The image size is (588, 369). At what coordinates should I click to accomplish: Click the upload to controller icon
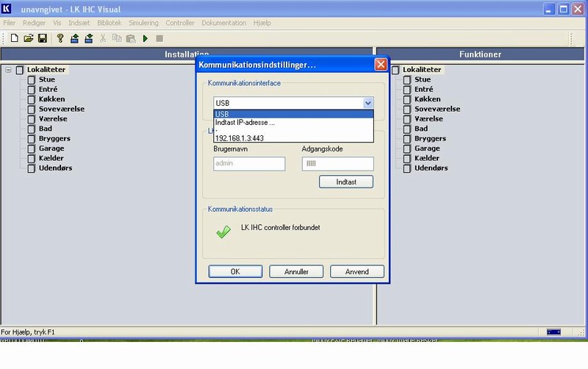(75, 38)
